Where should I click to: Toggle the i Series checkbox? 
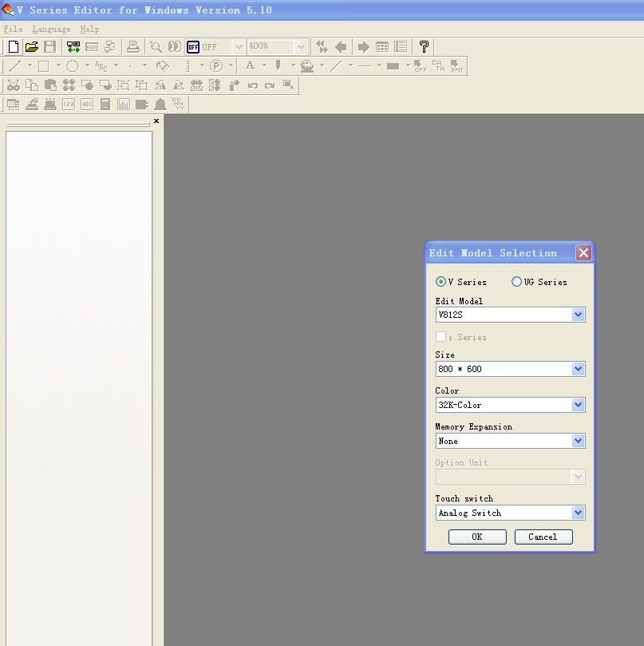point(441,337)
